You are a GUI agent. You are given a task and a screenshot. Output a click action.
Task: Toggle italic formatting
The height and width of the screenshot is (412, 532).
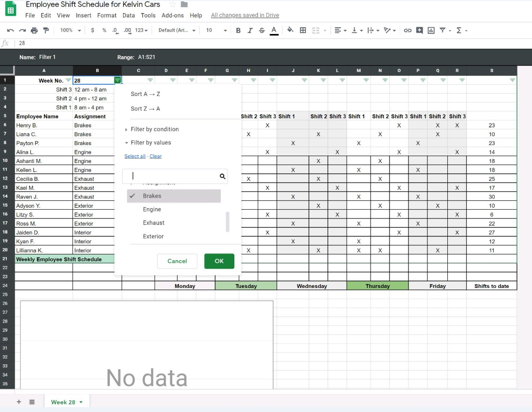pos(250,31)
